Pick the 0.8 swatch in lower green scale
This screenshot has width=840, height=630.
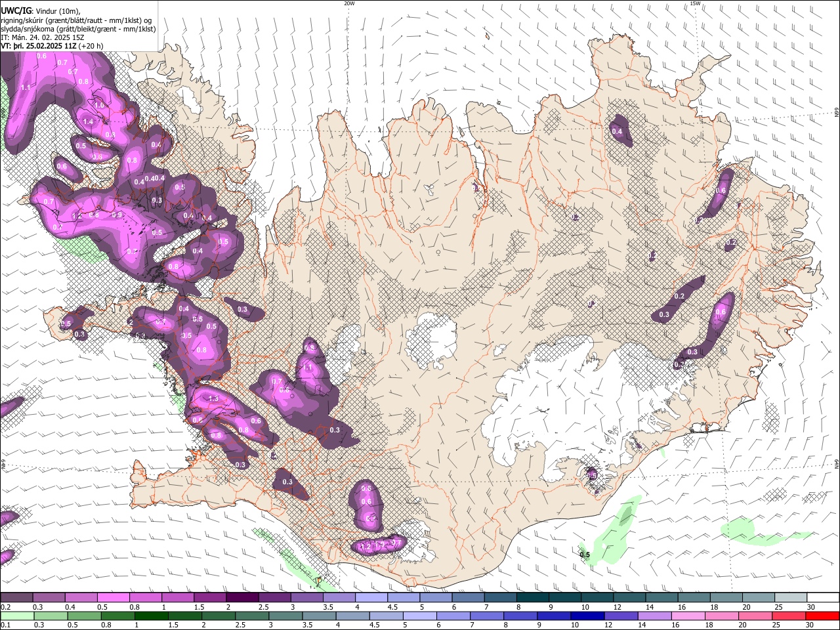117,616
